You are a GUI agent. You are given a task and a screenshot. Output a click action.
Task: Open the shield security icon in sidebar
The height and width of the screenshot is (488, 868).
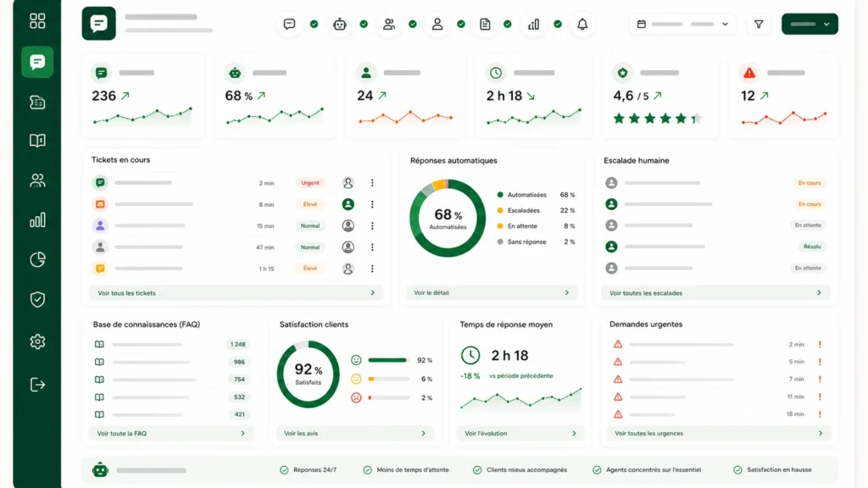tap(37, 299)
